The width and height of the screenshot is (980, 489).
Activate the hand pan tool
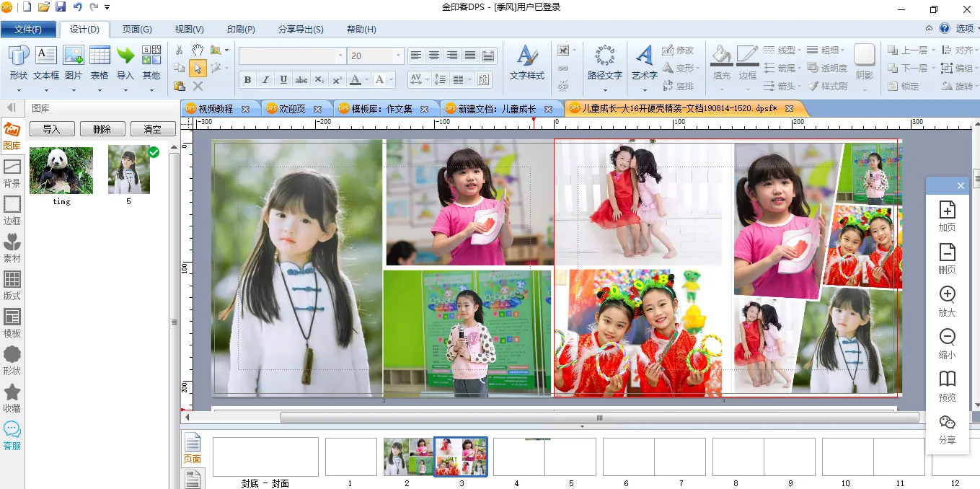tap(198, 50)
